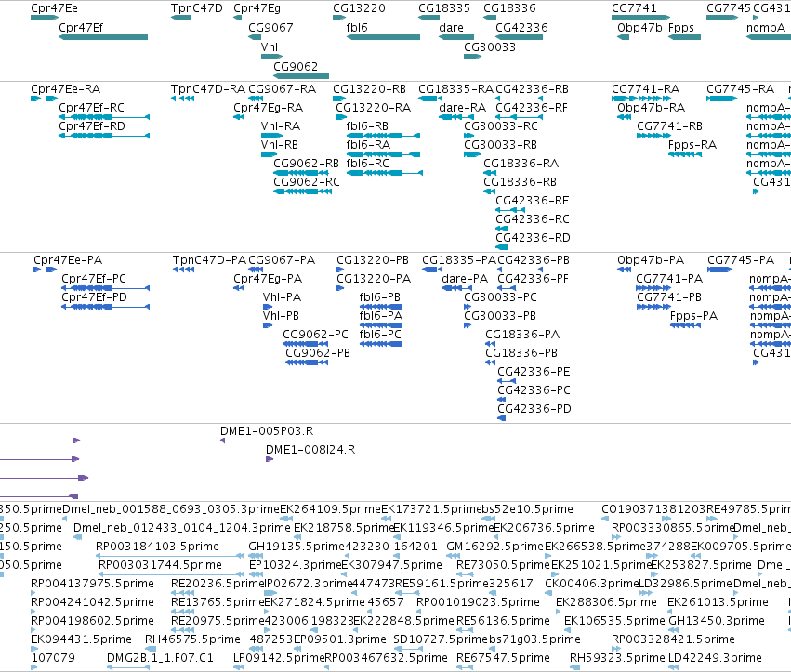Select the DME1-005P03.R feature

point(267,431)
